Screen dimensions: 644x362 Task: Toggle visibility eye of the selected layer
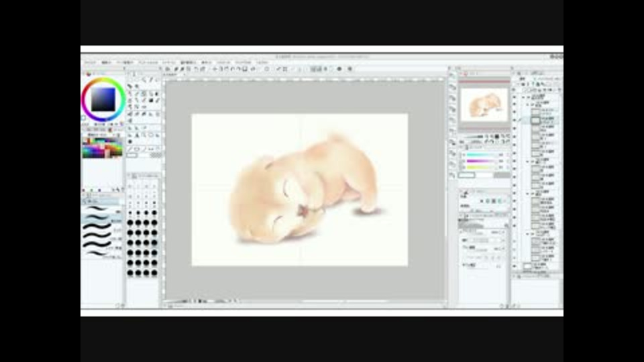coord(515,121)
